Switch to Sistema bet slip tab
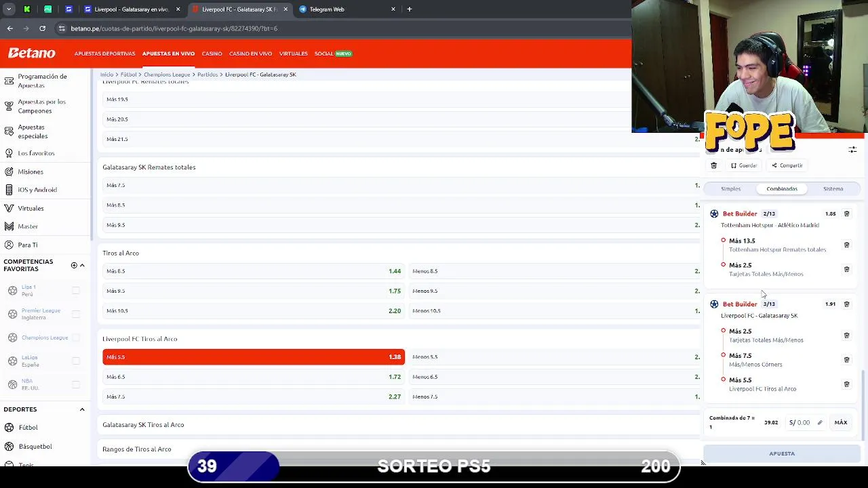Screen dimensions: 868x488 point(833,189)
